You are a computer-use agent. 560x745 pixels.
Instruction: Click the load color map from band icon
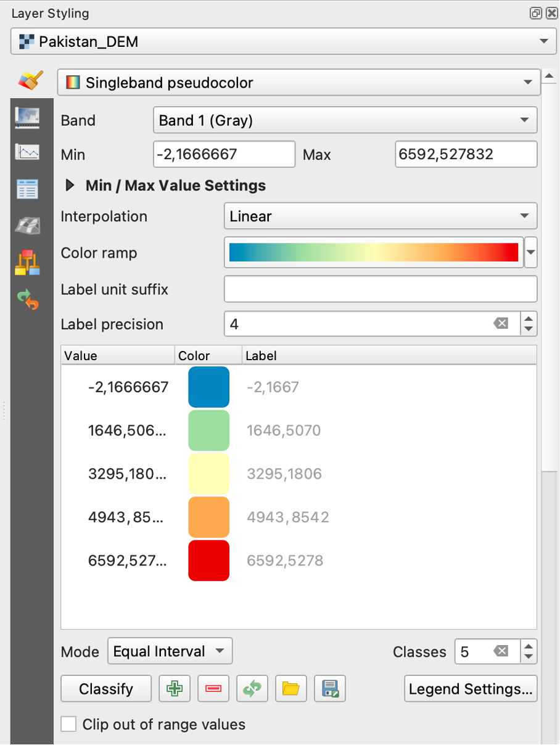pyautogui.click(x=252, y=689)
